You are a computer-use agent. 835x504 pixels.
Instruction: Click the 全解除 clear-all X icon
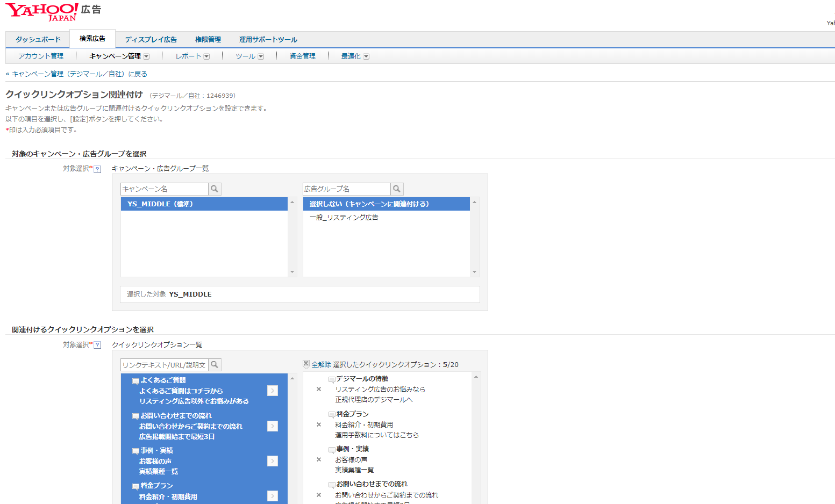[306, 364]
